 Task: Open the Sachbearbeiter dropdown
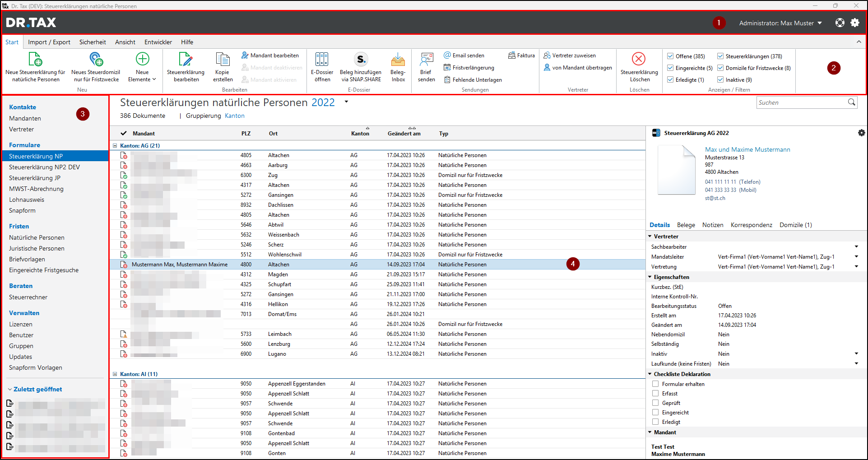[856, 246]
